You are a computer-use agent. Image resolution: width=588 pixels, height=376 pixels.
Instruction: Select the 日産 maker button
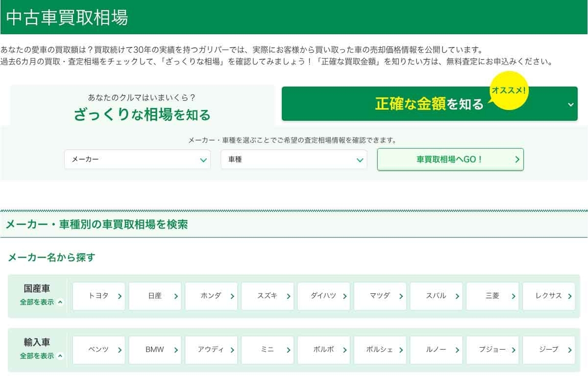(x=155, y=296)
